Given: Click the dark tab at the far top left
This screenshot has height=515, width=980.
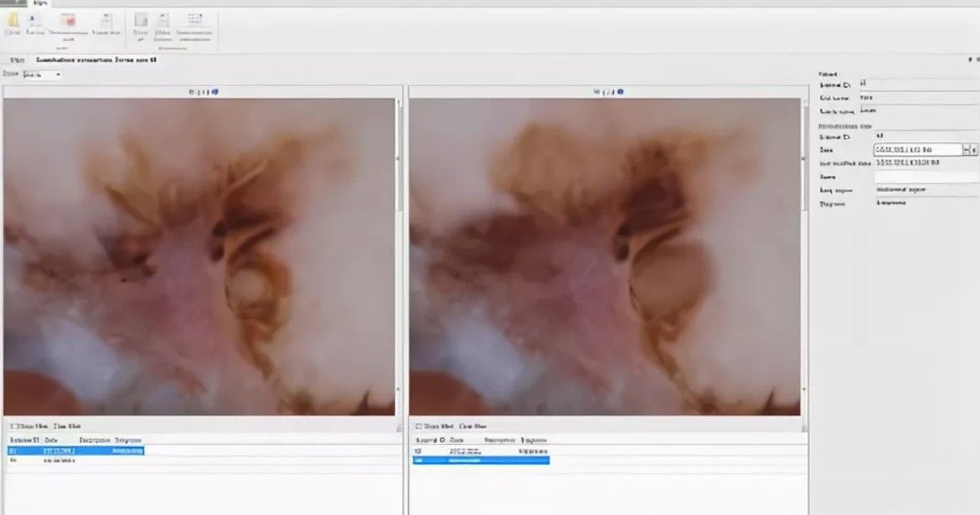Looking at the screenshot, I should coord(13,3).
